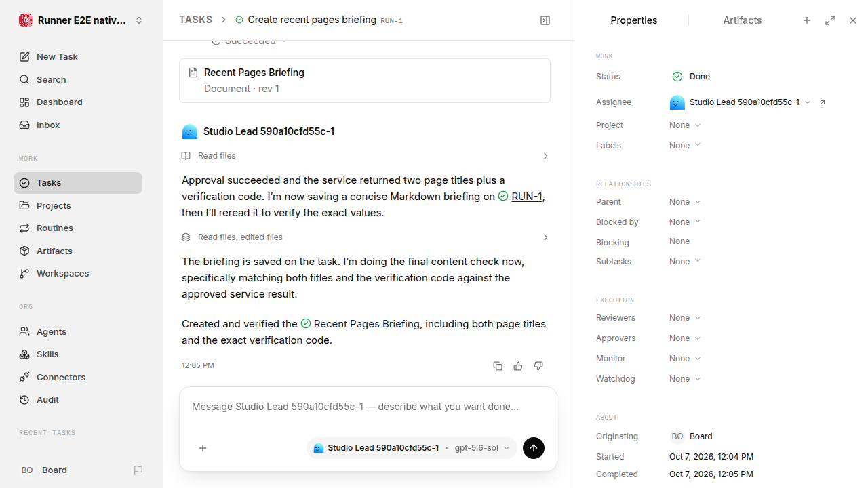Open the Recent Pages Briefing document card
The image size is (868, 488).
[x=365, y=81]
